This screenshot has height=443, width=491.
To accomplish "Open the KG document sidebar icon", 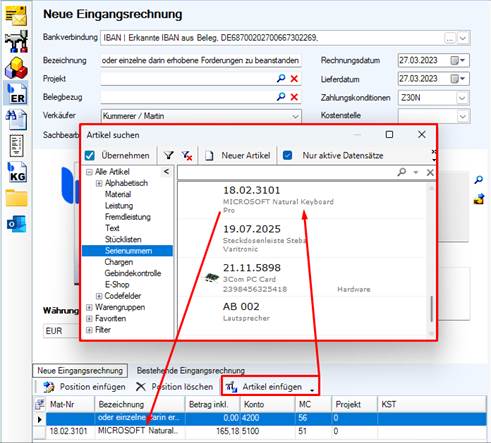I will pyautogui.click(x=17, y=173).
